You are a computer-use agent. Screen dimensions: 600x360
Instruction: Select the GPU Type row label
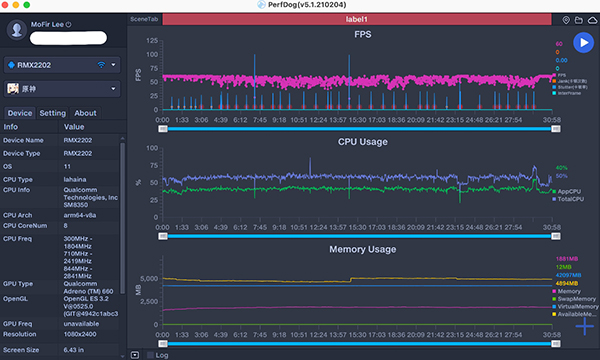pyautogui.click(x=18, y=284)
